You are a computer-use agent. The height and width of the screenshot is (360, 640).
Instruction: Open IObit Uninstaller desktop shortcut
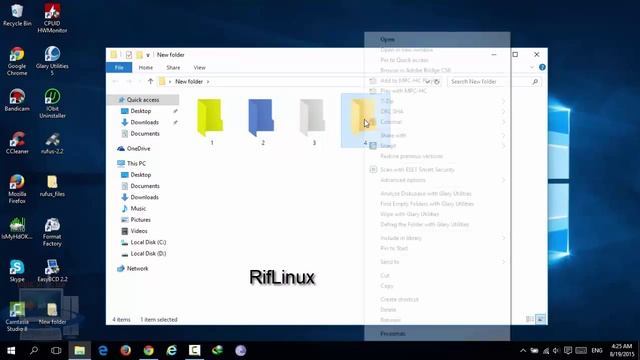pyautogui.click(x=52, y=104)
